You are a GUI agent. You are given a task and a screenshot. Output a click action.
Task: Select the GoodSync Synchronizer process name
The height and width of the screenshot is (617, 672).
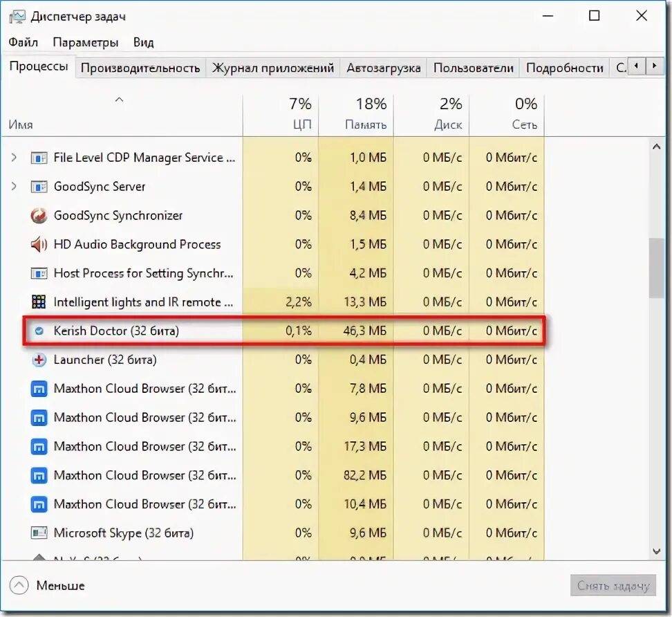coord(118,215)
